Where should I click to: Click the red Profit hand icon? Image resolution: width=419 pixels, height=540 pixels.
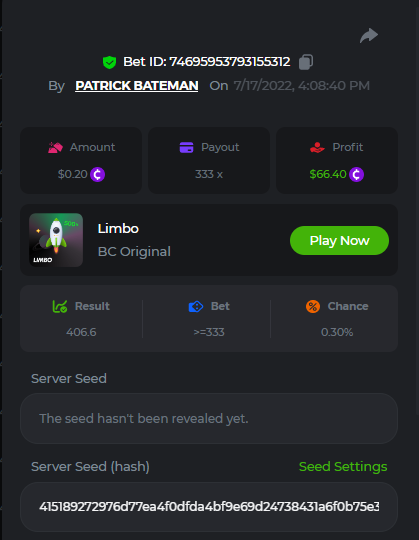click(317, 147)
